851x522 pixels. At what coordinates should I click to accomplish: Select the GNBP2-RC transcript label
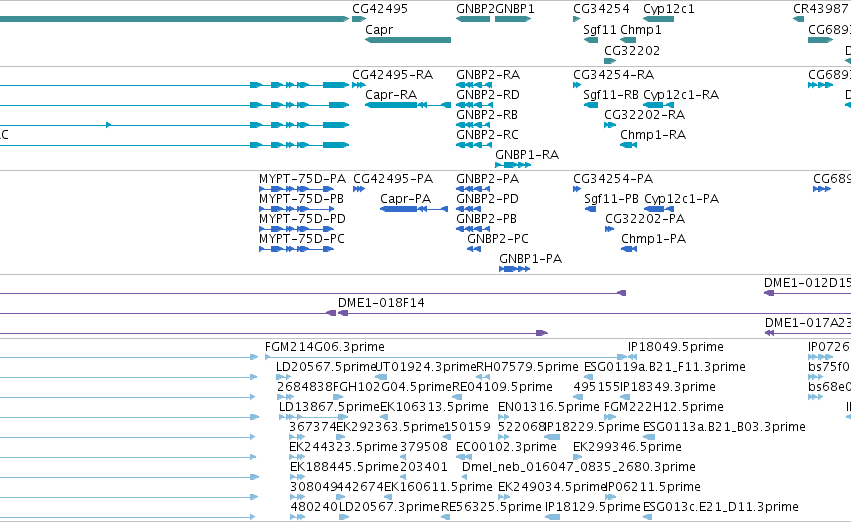(487, 135)
